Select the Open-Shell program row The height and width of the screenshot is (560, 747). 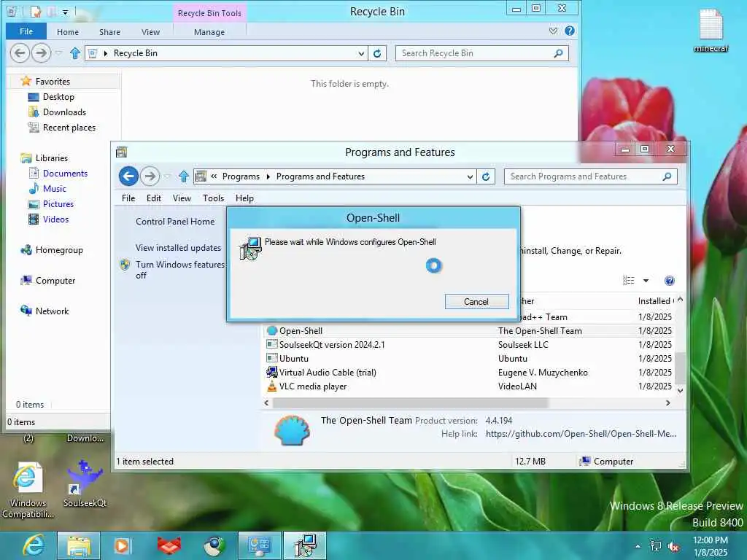(x=469, y=330)
